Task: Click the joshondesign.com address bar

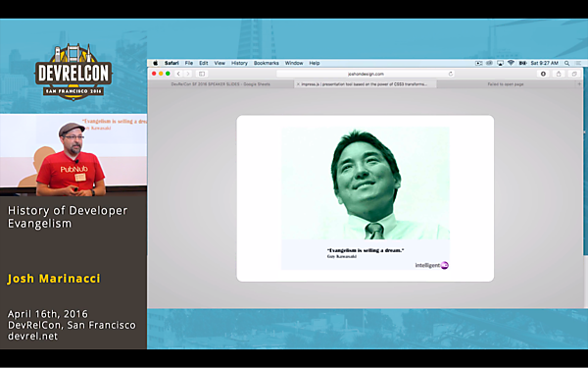Action: (x=366, y=74)
